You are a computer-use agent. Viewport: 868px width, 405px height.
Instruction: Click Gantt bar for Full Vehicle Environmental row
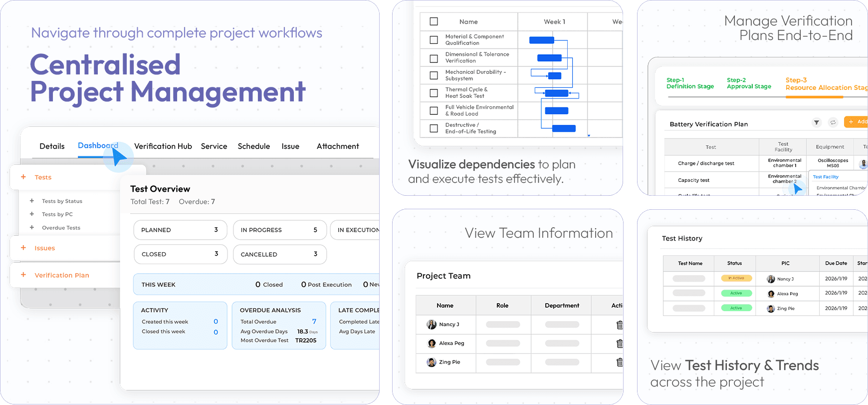(557, 111)
